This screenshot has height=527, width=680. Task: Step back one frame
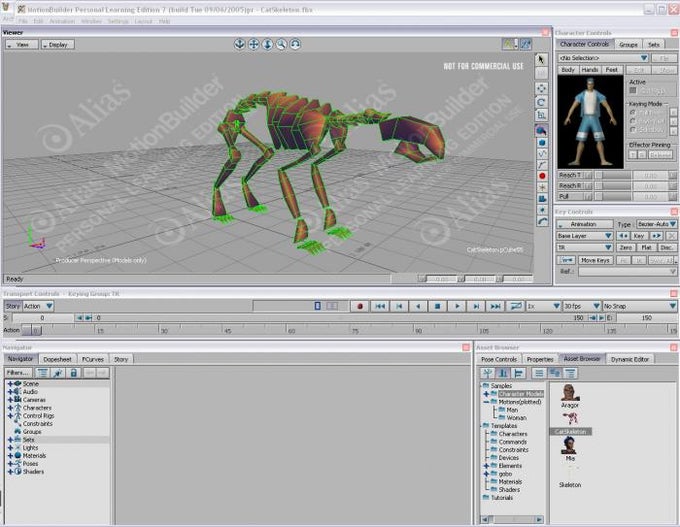pyautogui.click(x=399, y=306)
